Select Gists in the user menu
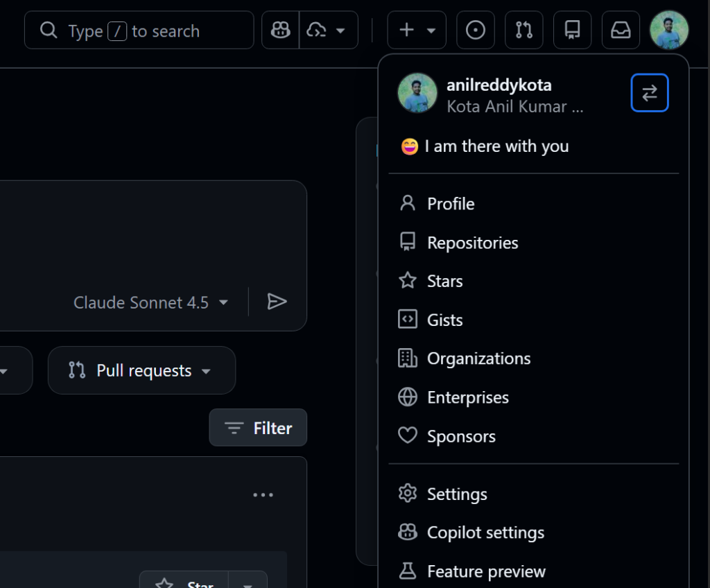The image size is (710, 588). [444, 320]
